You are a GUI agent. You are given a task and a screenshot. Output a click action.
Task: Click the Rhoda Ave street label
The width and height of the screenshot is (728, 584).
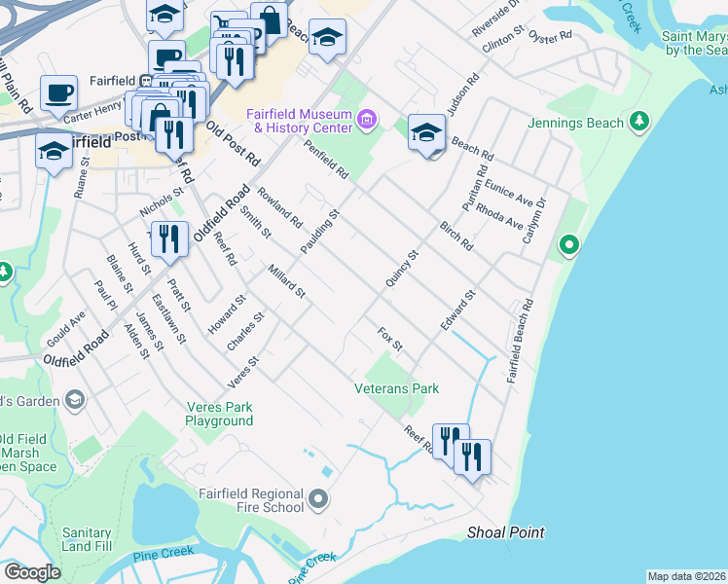point(499,216)
